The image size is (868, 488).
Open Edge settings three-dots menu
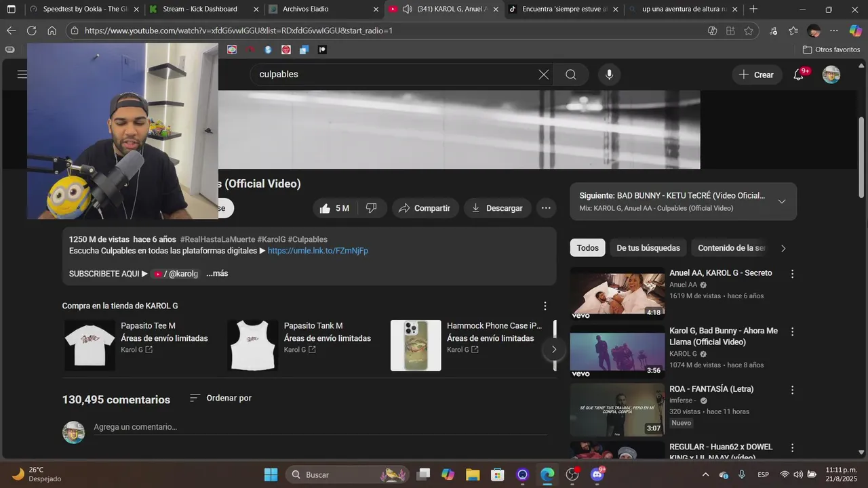tap(834, 30)
